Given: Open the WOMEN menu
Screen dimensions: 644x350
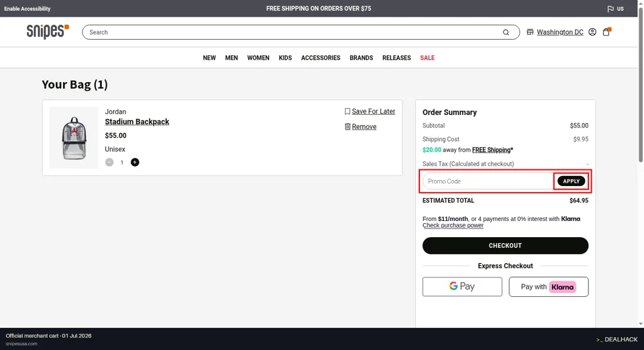Looking at the screenshot, I should pos(258,58).
